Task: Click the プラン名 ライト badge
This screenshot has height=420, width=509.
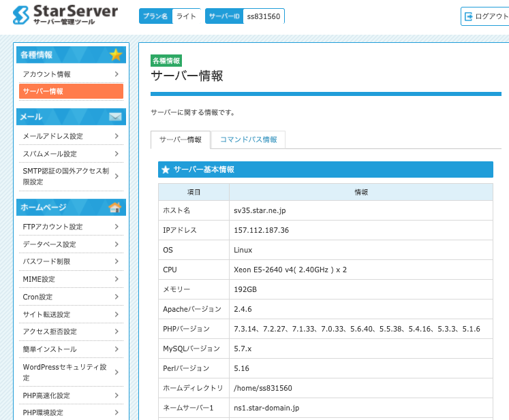Action: tap(170, 16)
